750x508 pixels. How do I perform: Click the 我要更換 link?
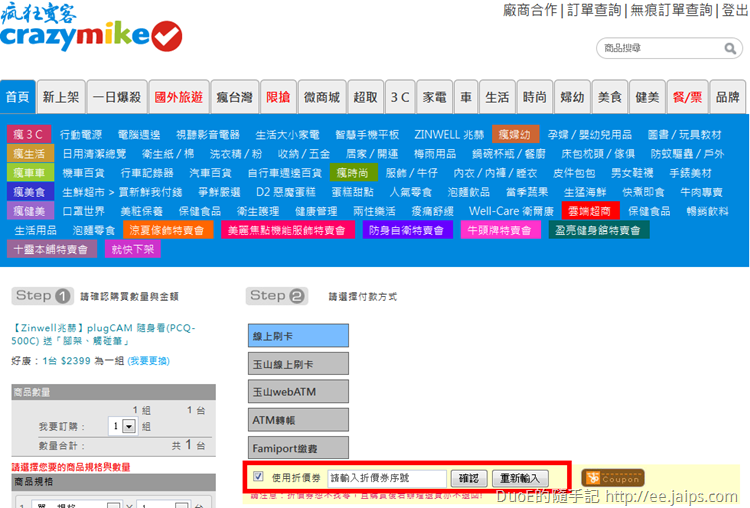click(x=148, y=361)
